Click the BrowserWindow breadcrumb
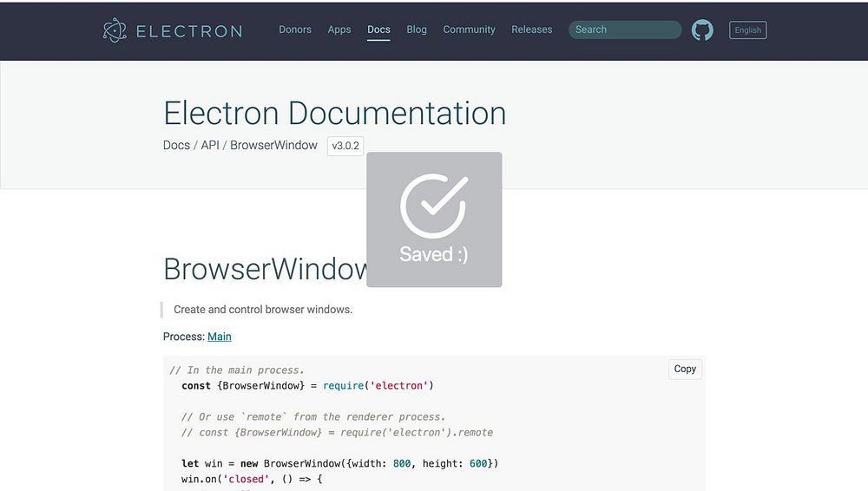 [273, 145]
